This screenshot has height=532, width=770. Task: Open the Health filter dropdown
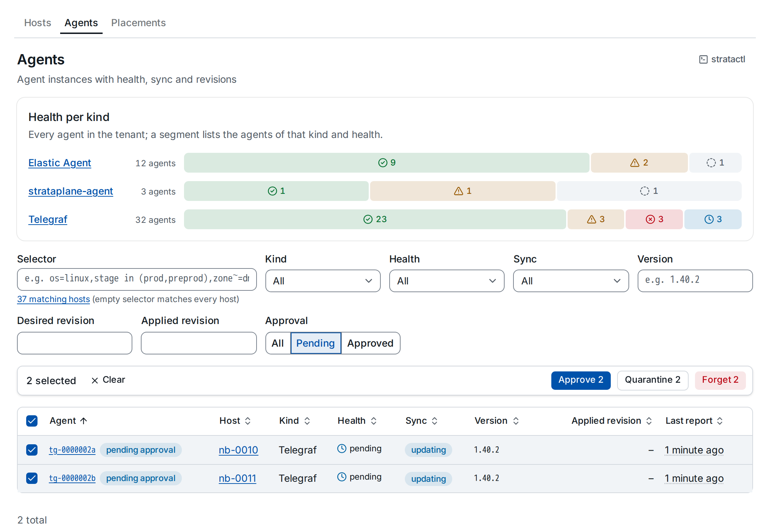click(447, 281)
